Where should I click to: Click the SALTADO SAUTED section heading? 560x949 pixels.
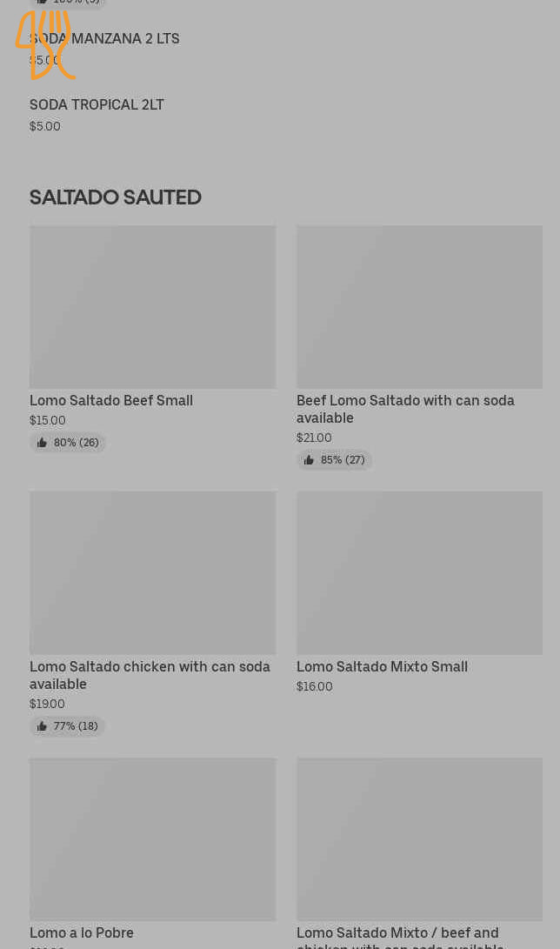click(x=116, y=197)
